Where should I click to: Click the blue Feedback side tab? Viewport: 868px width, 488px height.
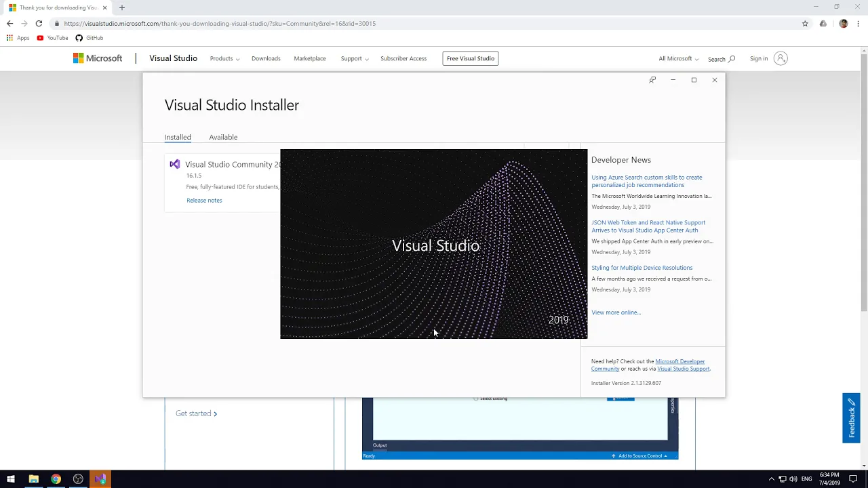851,418
